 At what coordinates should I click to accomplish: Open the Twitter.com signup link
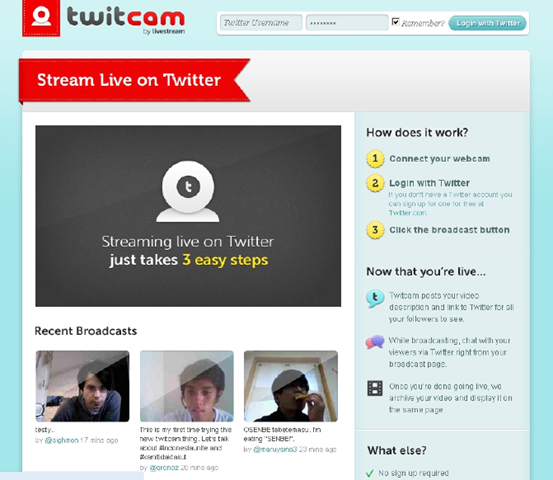click(408, 213)
